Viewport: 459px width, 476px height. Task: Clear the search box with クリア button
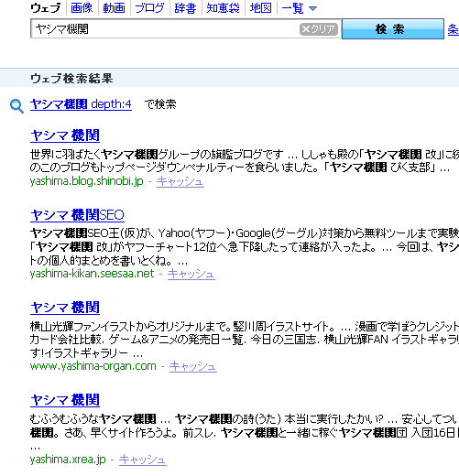click(319, 29)
